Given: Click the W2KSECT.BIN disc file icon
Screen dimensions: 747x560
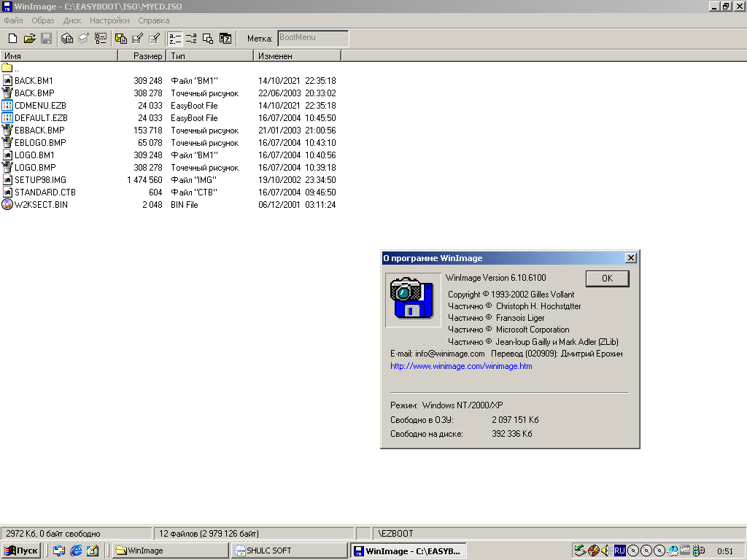Looking at the screenshot, I should (7, 204).
